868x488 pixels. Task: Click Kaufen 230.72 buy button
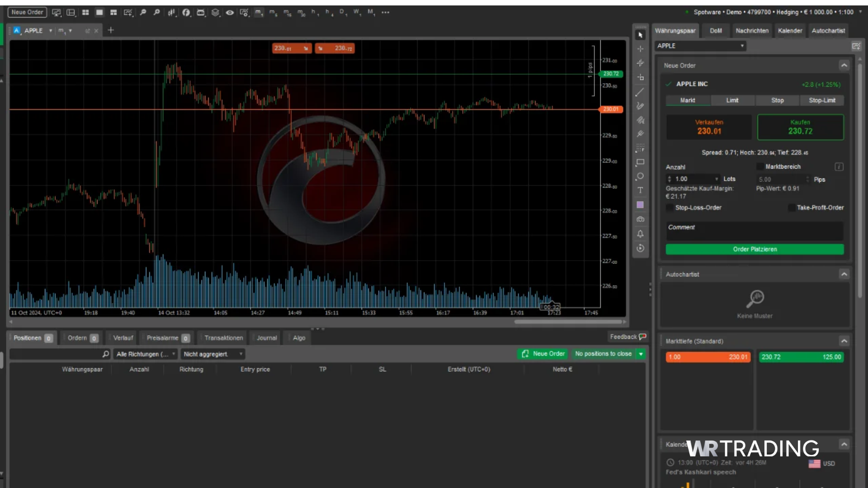pos(800,127)
